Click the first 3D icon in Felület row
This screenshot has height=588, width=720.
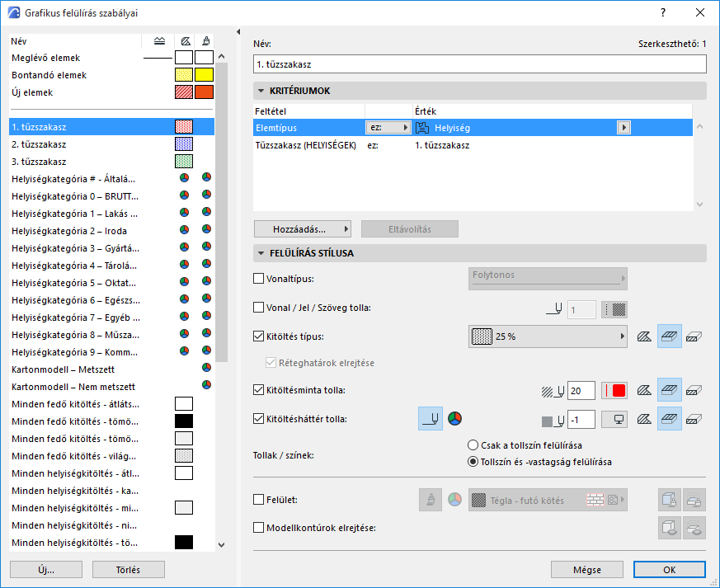click(670, 500)
